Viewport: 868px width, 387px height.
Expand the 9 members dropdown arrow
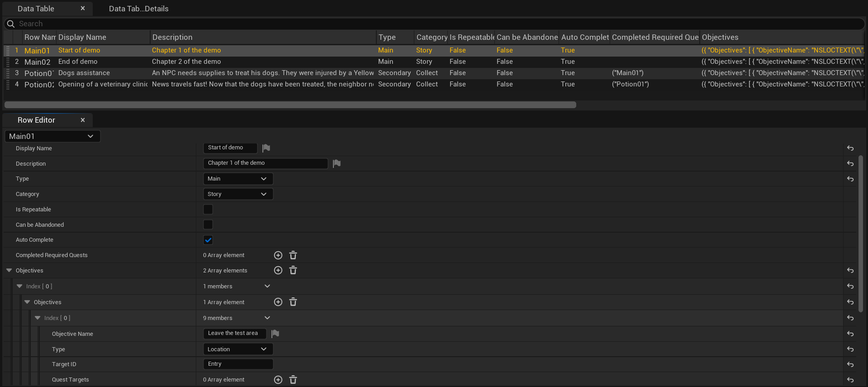point(267,318)
